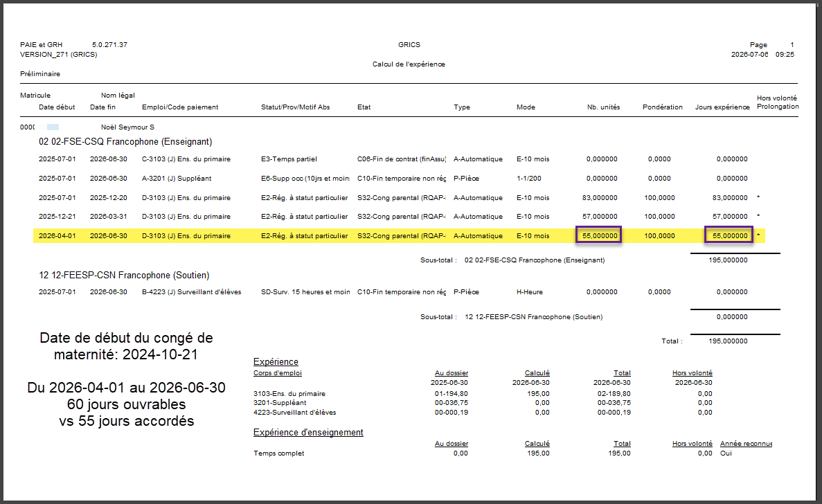
Task: Click the 'Jours expérience' column header
Action: pos(722,107)
